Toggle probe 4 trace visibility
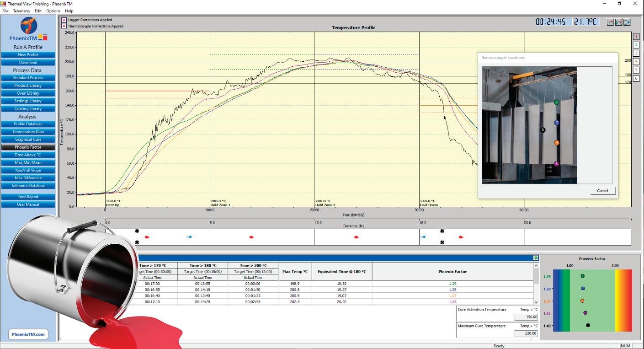 tap(636, 61)
